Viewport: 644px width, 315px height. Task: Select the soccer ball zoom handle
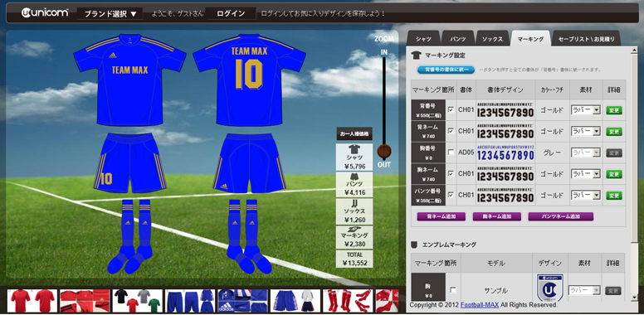pos(384,152)
